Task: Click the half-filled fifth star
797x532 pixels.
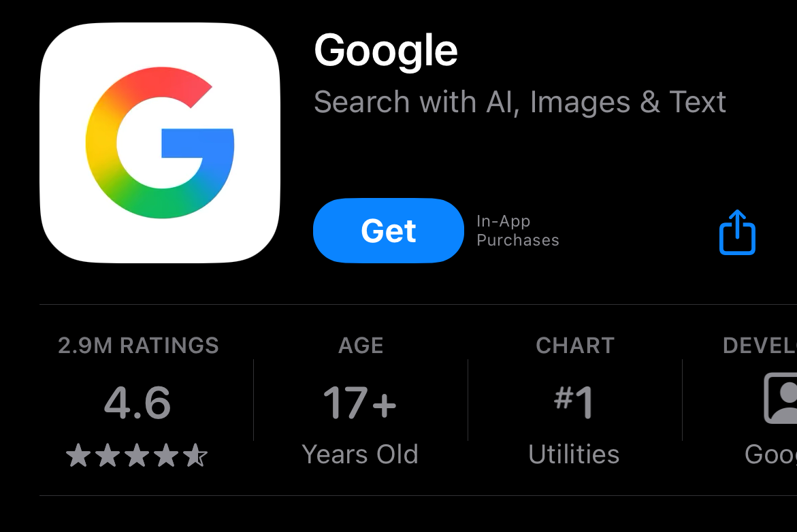Action: coord(196,456)
